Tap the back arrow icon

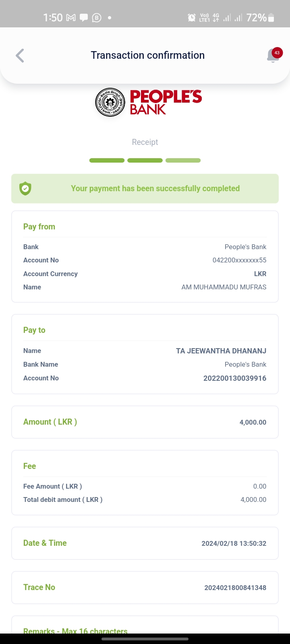coord(20,56)
